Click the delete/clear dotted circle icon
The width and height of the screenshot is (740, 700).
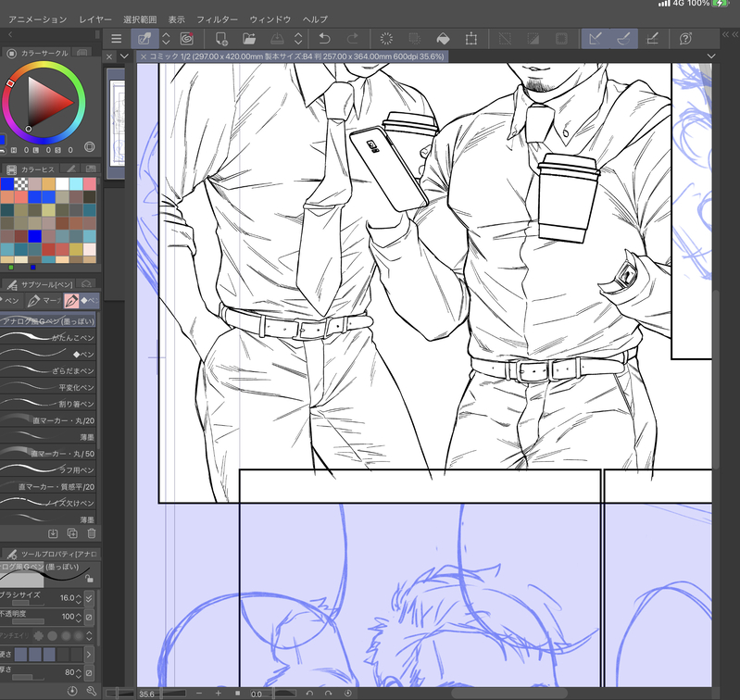(386, 39)
